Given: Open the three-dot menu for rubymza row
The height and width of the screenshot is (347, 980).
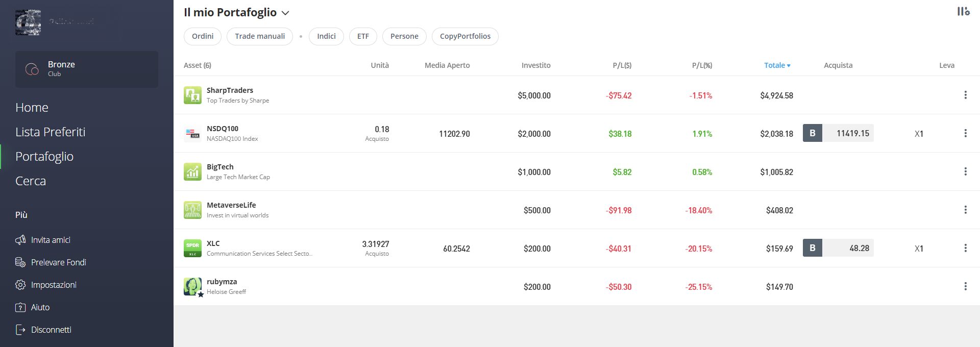Looking at the screenshot, I should (x=965, y=286).
